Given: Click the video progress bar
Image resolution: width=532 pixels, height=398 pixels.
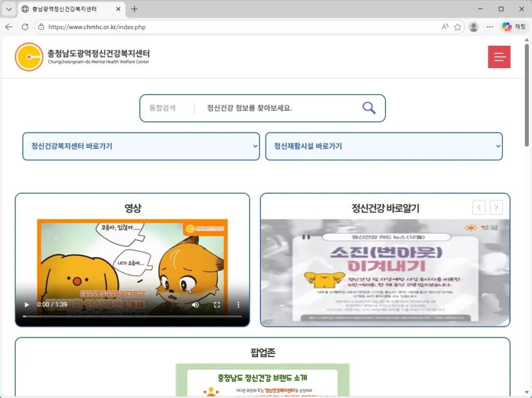Looking at the screenshot, I should point(132,316).
